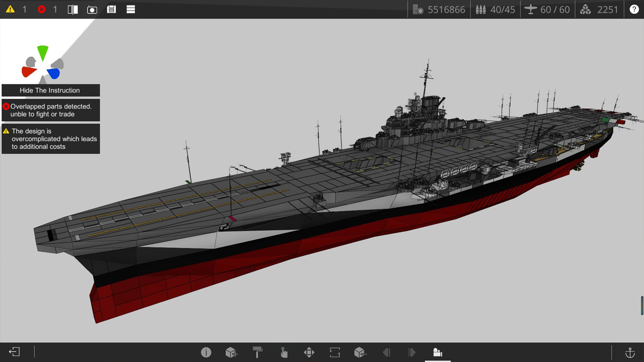
Task: Click the overcomplicated design warning message
Action: [x=50, y=139]
